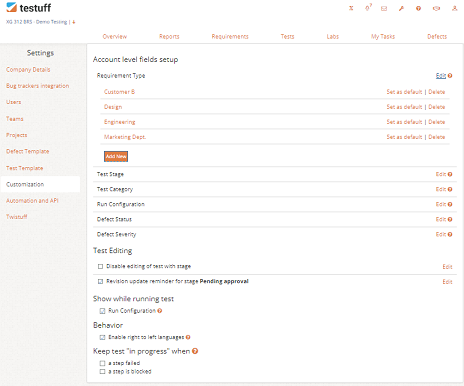Click the Add New button
The height and width of the screenshot is (386, 464).
pos(116,156)
